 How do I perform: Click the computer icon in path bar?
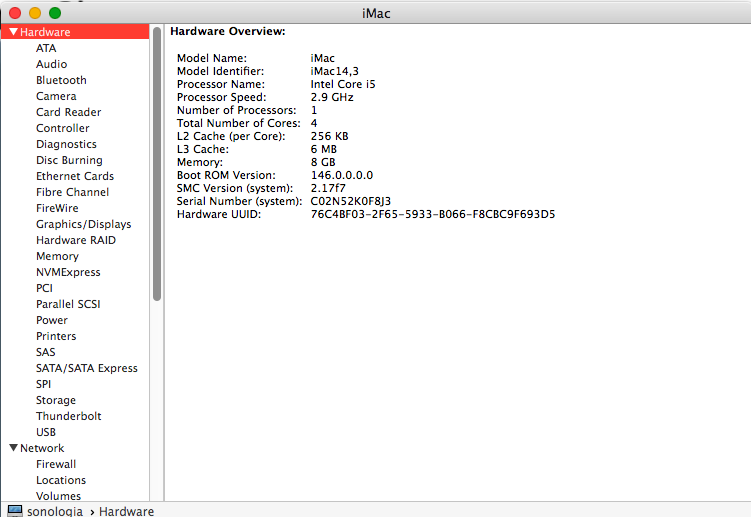(x=15, y=511)
